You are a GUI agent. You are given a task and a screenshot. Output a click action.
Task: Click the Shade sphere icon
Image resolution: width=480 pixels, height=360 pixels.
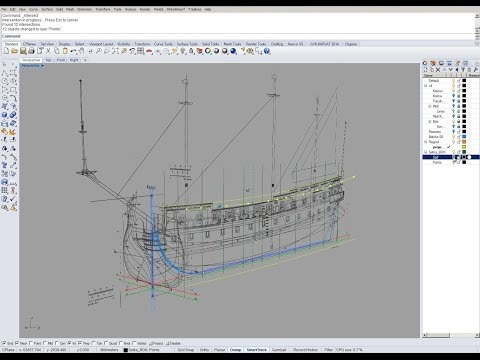(216, 51)
